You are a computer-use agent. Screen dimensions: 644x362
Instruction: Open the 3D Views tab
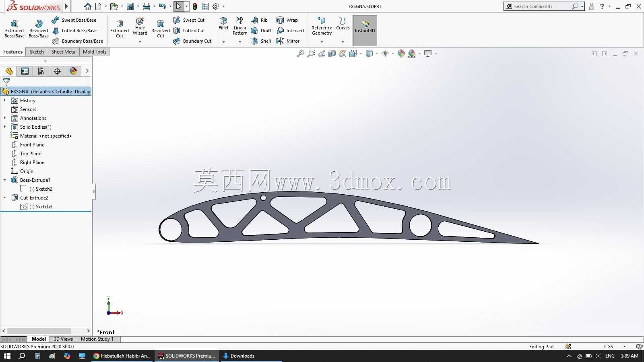(x=63, y=339)
